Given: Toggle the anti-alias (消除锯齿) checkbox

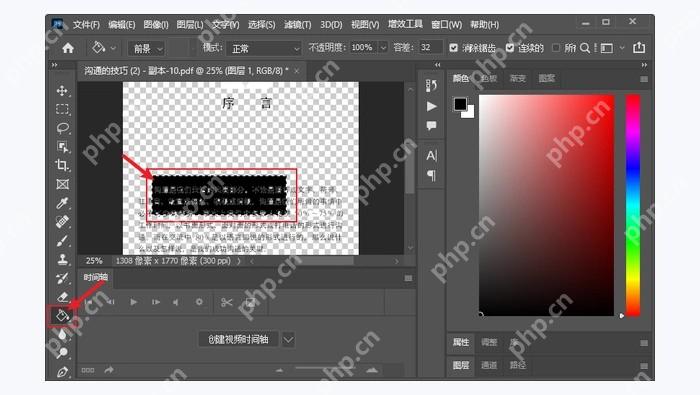Looking at the screenshot, I should (454, 48).
